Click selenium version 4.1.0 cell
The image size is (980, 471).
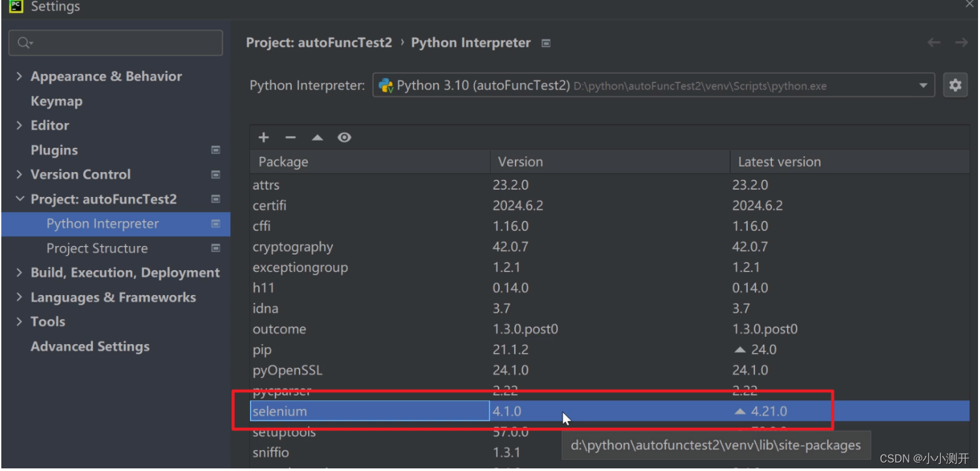click(x=507, y=411)
